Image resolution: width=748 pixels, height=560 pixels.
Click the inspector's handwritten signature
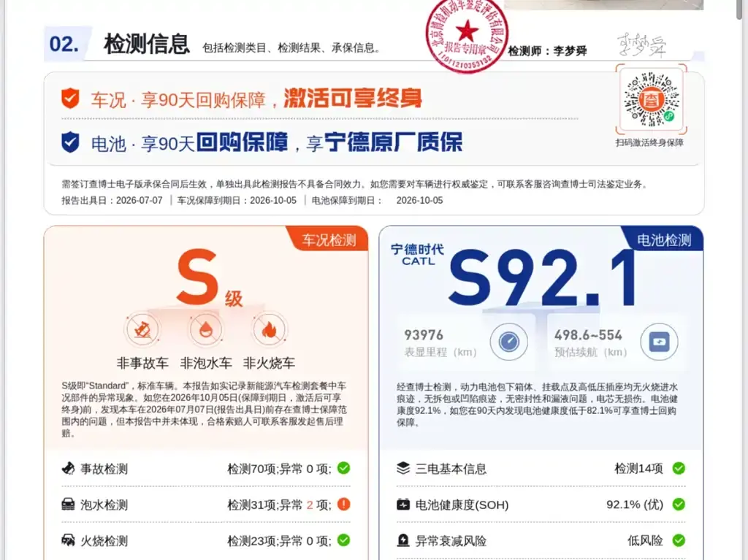pyautogui.click(x=641, y=46)
